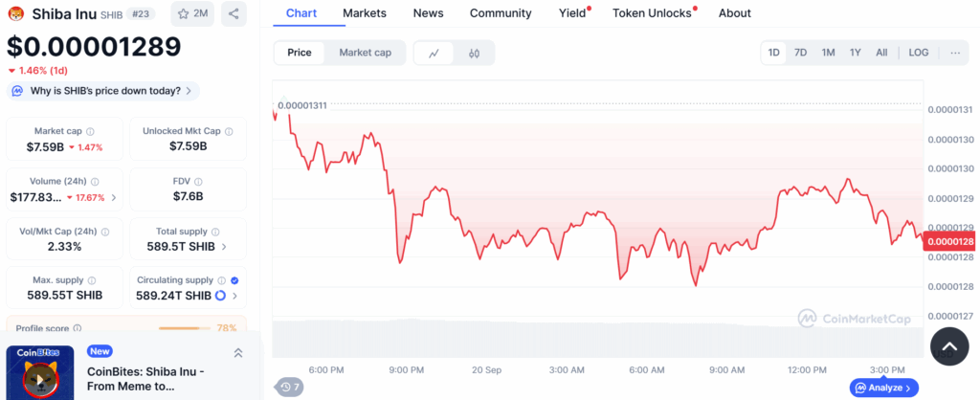Screen dimensions: 980x400
Task: Click the AI icon beside SHIB question
Action: [x=18, y=91]
